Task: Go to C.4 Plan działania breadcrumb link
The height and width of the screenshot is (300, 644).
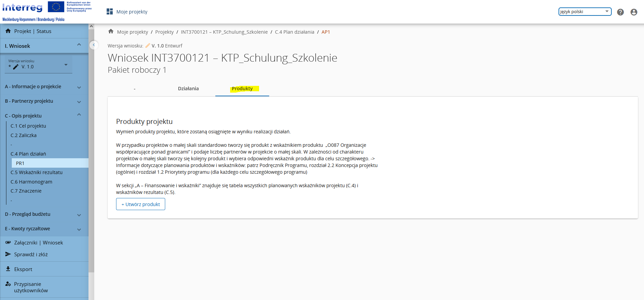Action: pos(294,32)
